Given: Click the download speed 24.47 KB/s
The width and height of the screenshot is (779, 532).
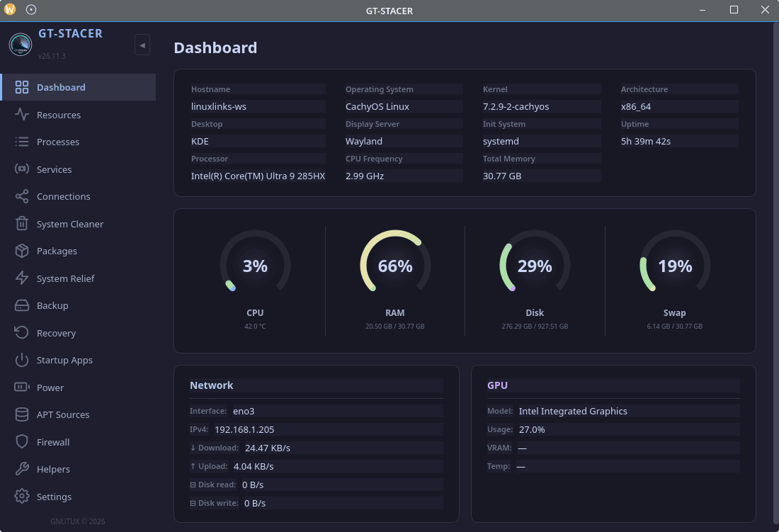Looking at the screenshot, I should click(267, 448).
